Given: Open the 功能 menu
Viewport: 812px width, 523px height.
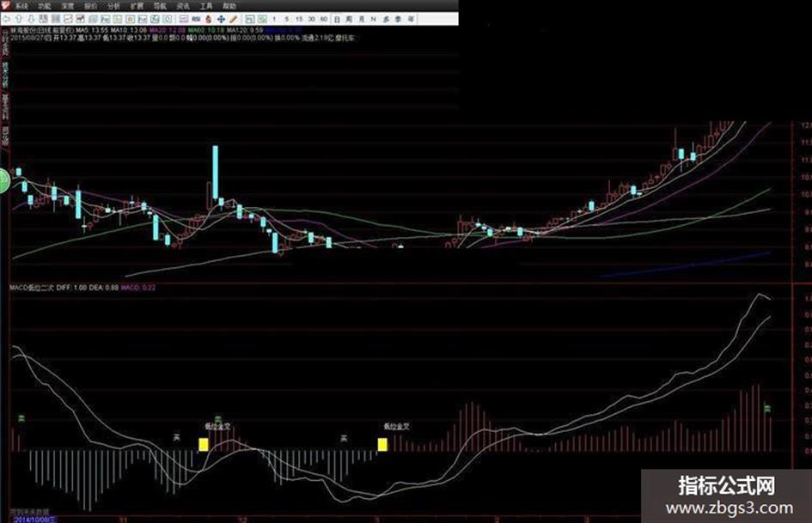Looking at the screenshot, I should (45, 6).
